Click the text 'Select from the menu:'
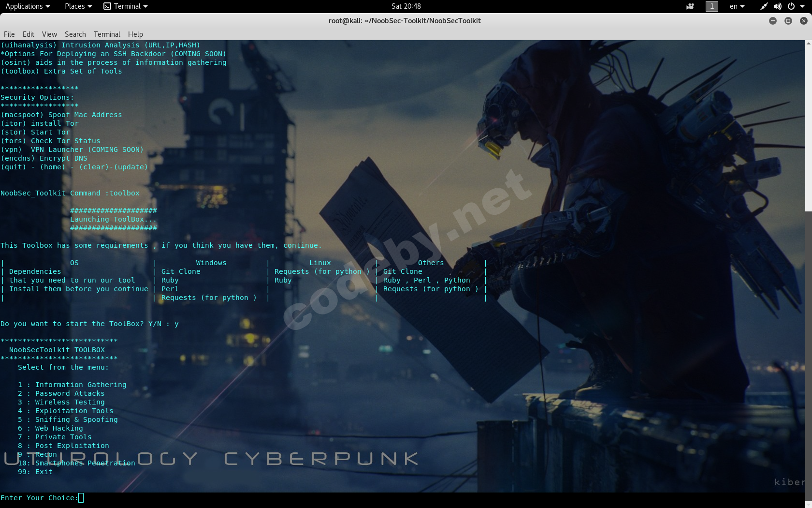The height and width of the screenshot is (508, 812). click(x=63, y=367)
